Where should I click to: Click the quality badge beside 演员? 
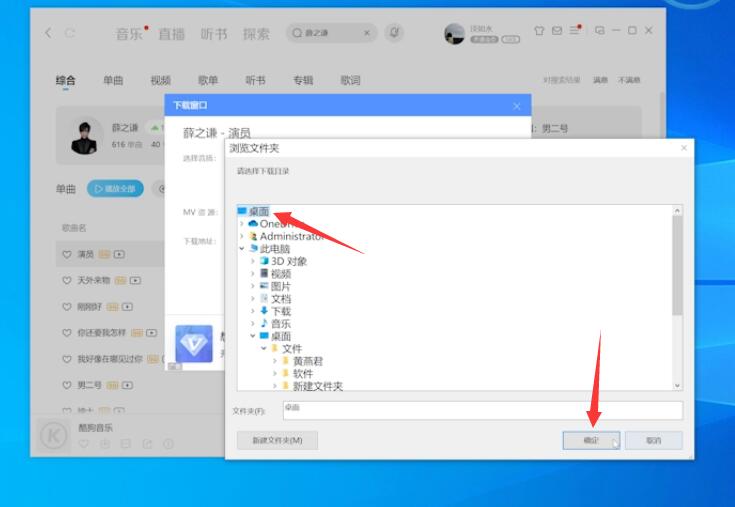(104, 254)
